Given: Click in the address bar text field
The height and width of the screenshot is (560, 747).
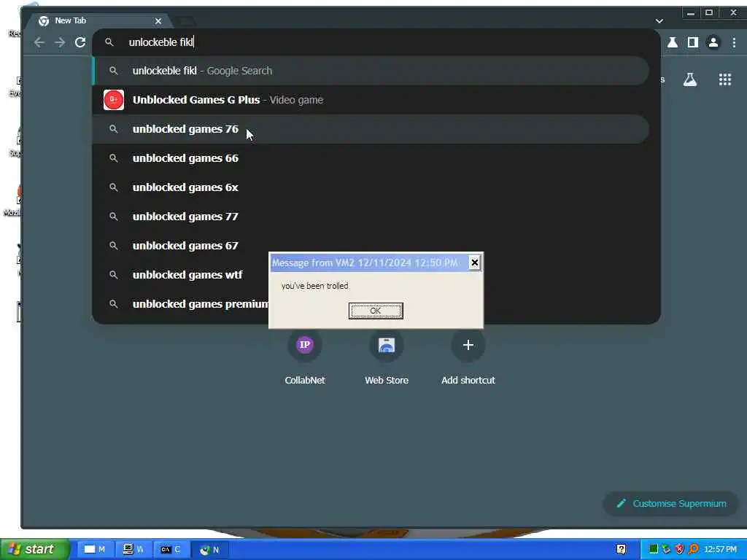Looking at the screenshot, I should 376,42.
